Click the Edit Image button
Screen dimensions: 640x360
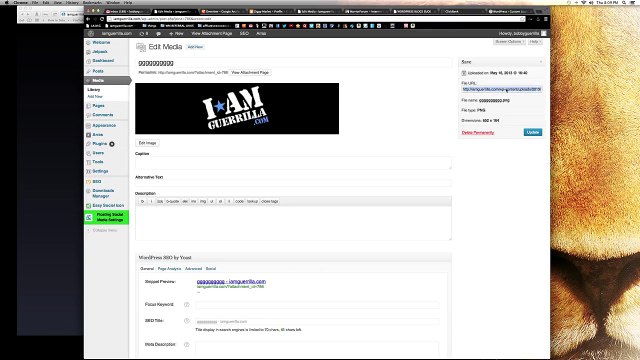147,143
